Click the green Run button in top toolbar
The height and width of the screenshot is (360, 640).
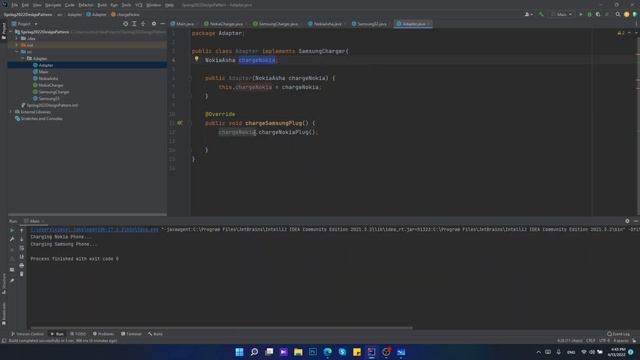(x=581, y=14)
